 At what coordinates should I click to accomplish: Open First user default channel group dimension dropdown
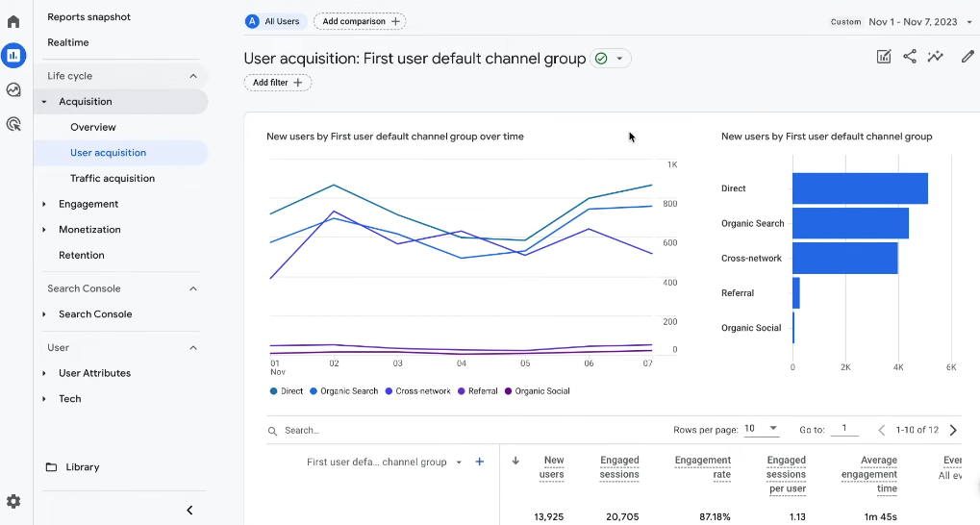point(384,462)
